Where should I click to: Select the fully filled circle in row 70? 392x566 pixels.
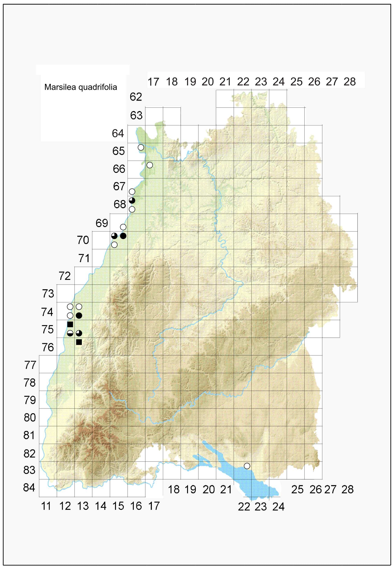[x=123, y=236]
